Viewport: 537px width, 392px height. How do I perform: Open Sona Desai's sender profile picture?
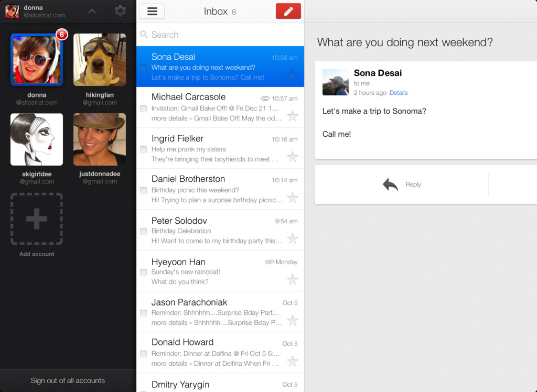coord(335,82)
